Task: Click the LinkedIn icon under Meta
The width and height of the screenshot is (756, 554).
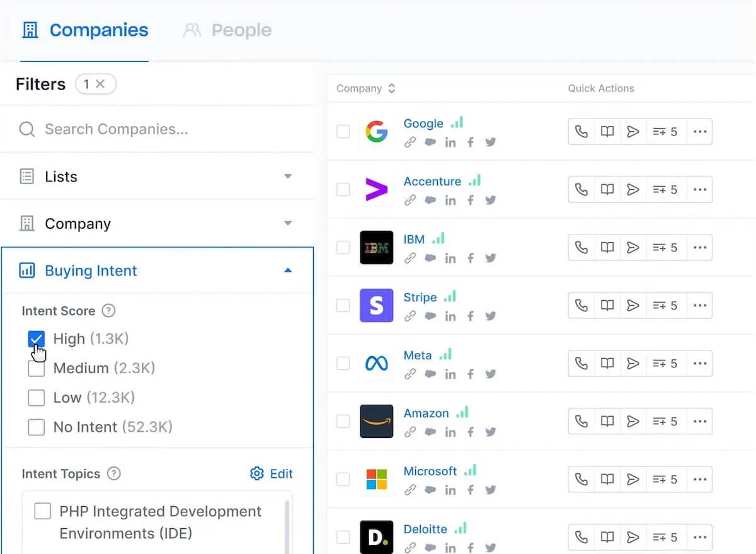Action: tap(450, 374)
